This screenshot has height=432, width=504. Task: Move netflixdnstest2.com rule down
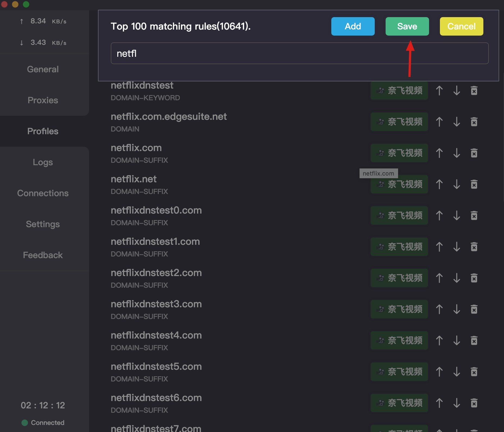(x=457, y=278)
